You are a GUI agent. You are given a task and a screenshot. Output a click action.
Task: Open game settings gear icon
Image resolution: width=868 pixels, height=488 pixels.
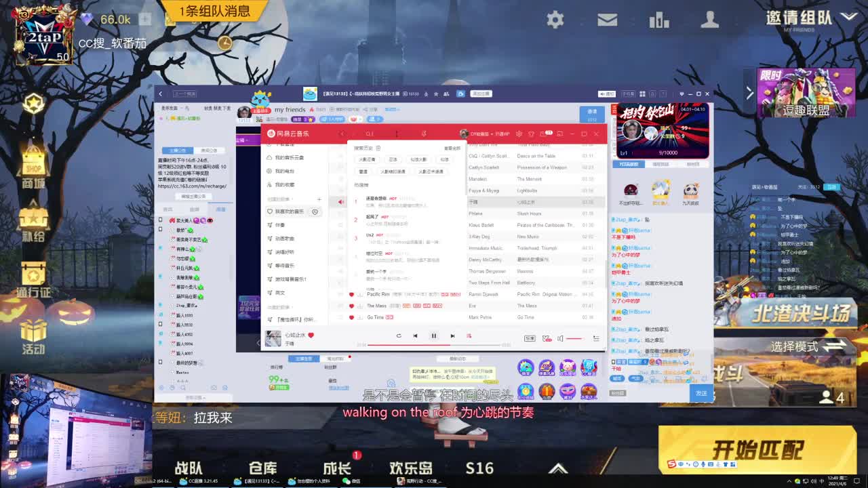(x=555, y=20)
